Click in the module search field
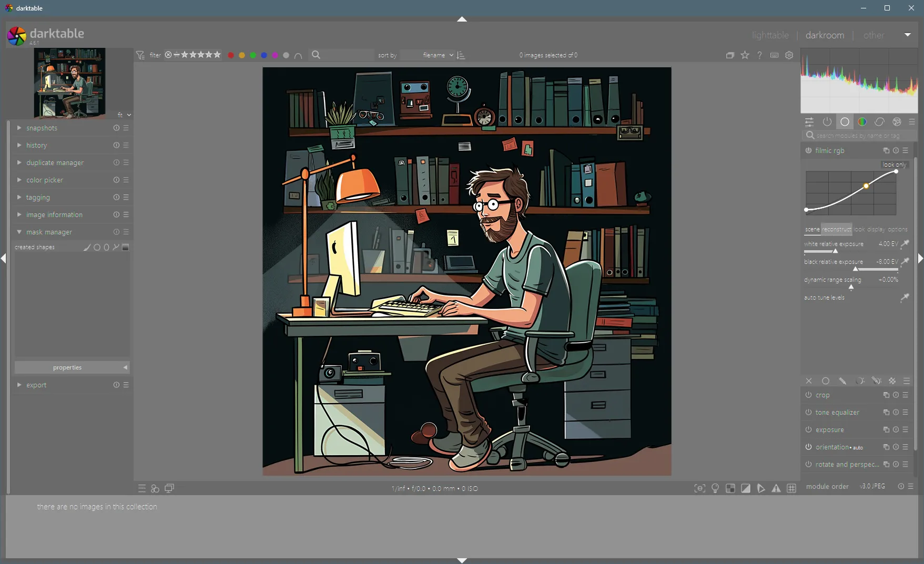The height and width of the screenshot is (564, 924). pos(859,136)
